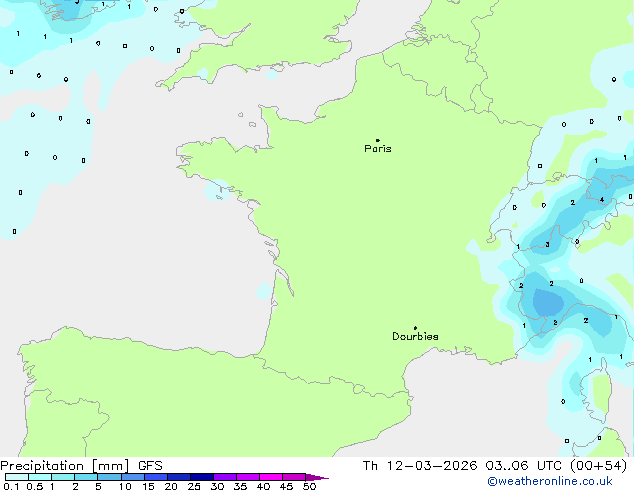Image resolution: width=634 pixels, height=490 pixels.
Task: Click the 'Precipitation [mm] GFS' title
Action: coord(81,466)
